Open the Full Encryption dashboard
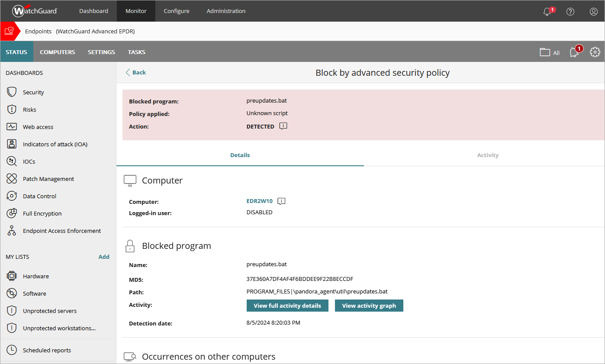The height and width of the screenshot is (364, 605). tap(42, 213)
